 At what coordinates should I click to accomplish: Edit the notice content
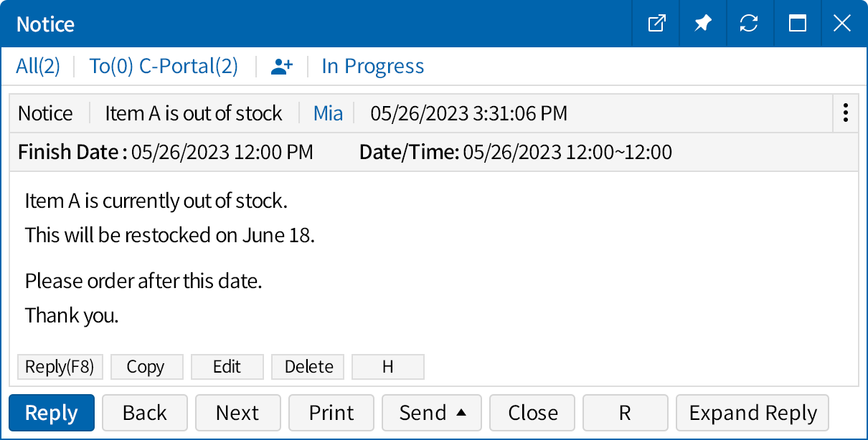[227, 367]
